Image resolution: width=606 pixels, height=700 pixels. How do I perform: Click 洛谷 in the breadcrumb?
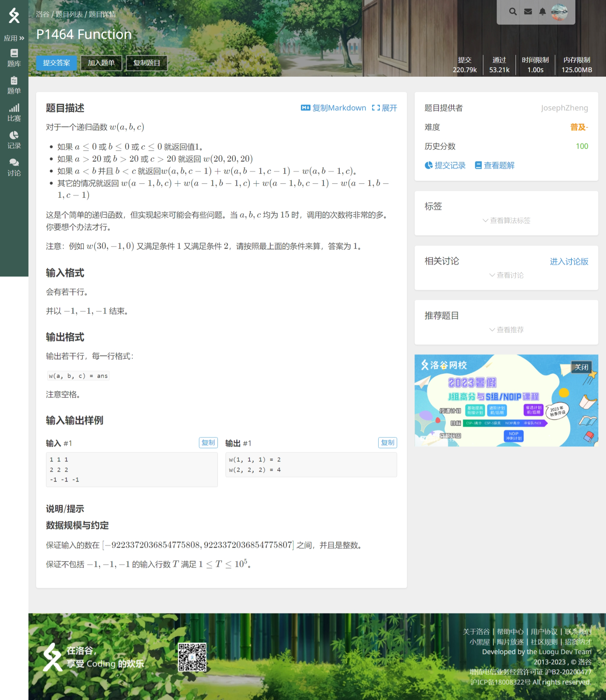coord(43,14)
